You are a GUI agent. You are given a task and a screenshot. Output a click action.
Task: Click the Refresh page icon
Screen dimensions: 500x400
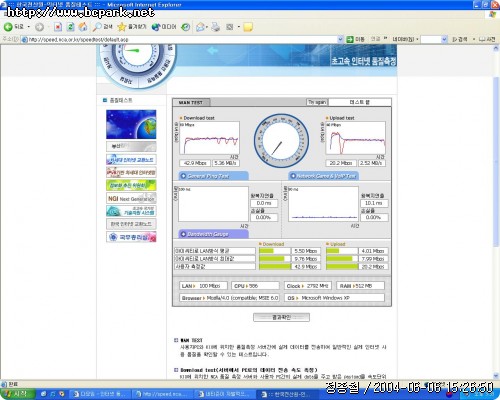70,27
